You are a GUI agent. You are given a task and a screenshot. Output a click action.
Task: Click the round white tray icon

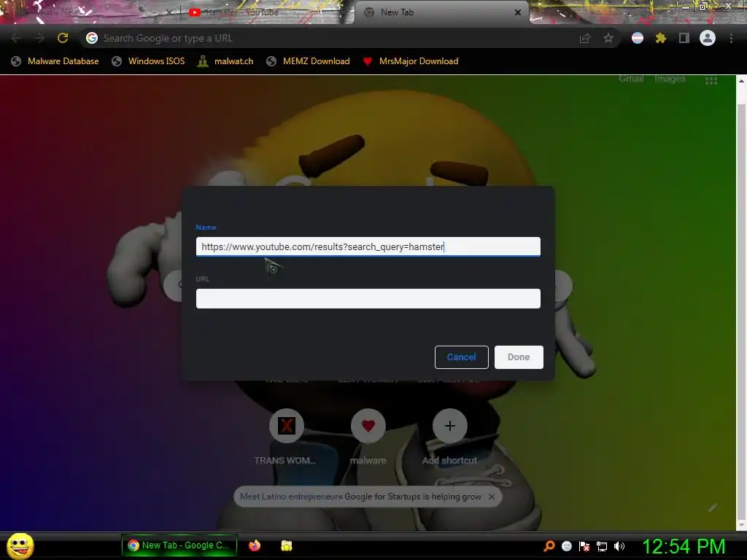566,546
